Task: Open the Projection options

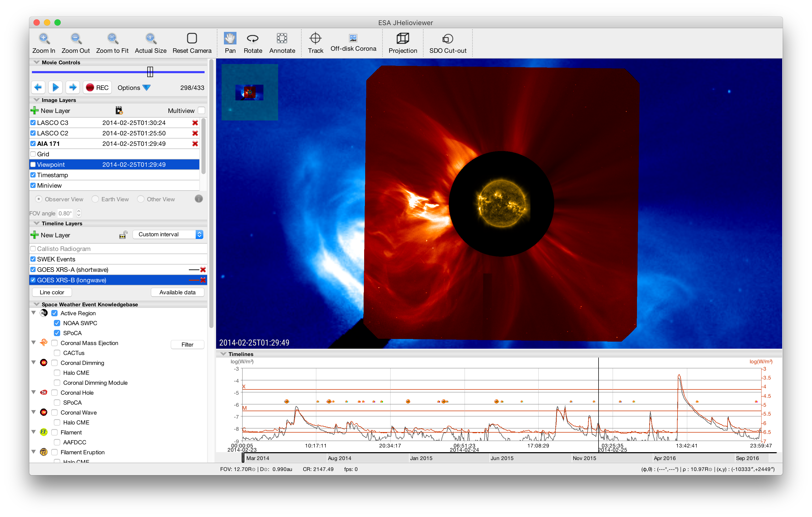Action: point(403,43)
